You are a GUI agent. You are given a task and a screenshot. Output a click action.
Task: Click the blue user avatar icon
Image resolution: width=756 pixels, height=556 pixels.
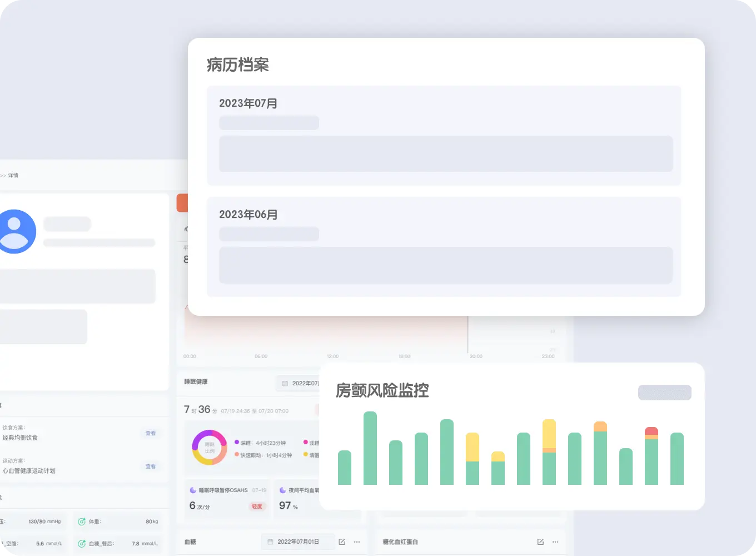click(15, 231)
